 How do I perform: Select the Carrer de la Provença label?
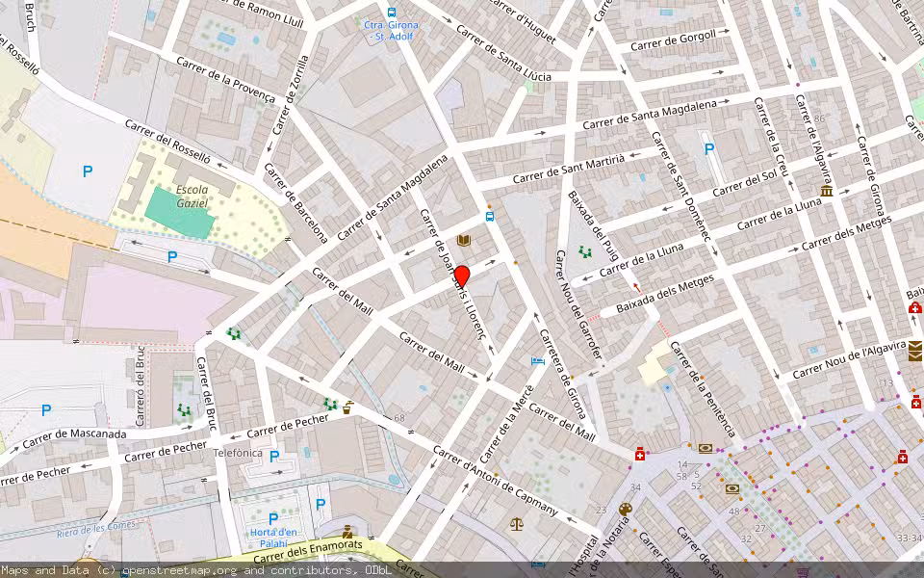pos(225,80)
